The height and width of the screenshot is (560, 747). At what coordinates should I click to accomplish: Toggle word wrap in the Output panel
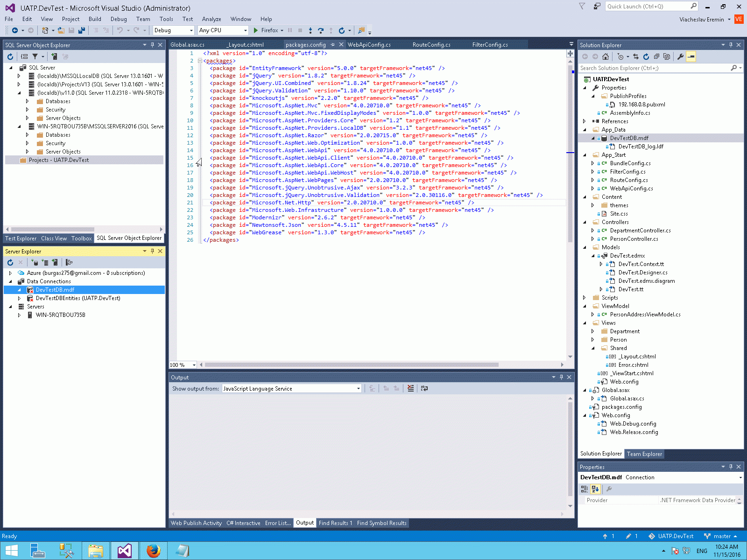click(x=424, y=388)
